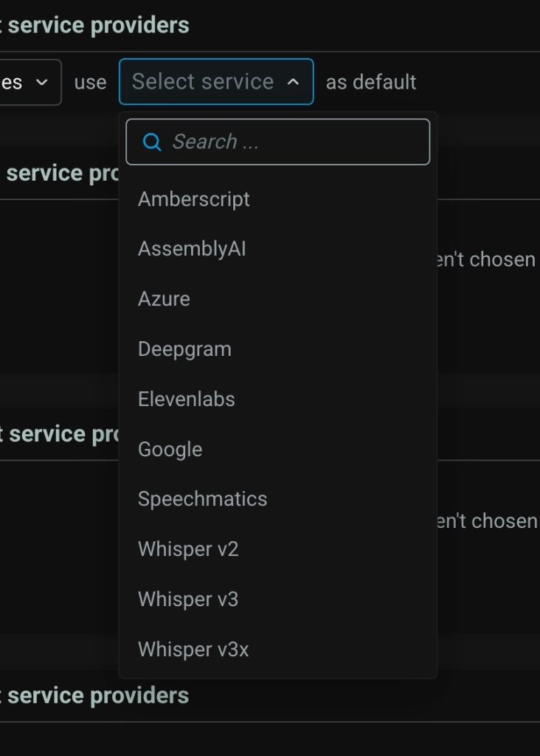The width and height of the screenshot is (540, 756).
Task: Choose the Whisper v3 option
Action: (x=188, y=599)
